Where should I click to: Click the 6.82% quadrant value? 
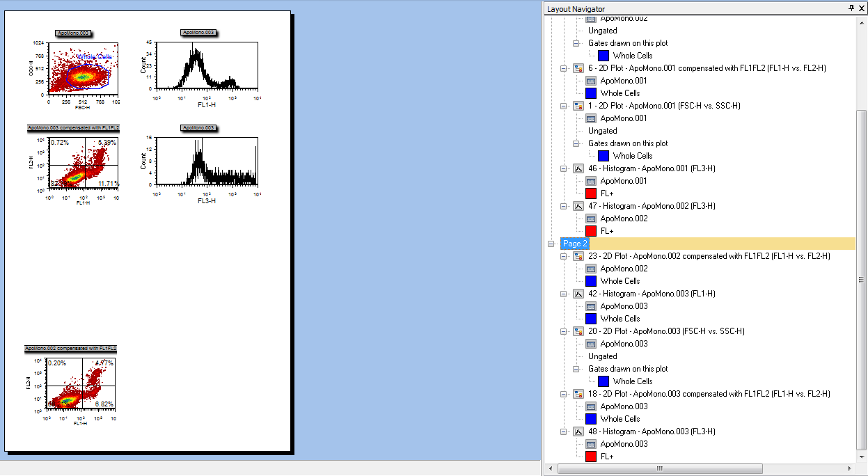click(x=104, y=404)
